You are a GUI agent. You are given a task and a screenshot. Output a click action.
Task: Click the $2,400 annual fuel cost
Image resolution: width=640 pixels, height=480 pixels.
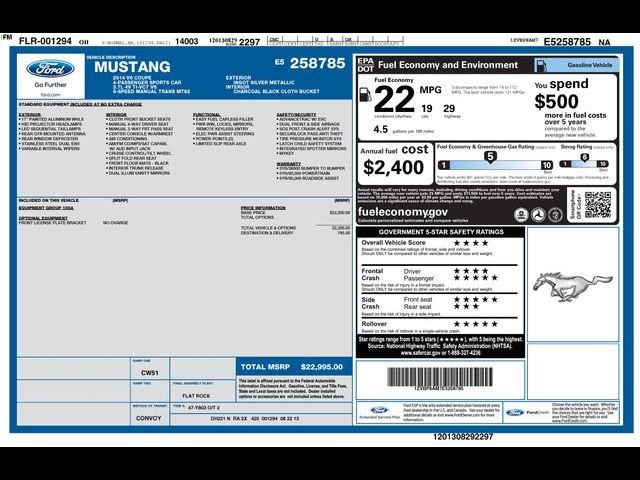[x=393, y=167]
